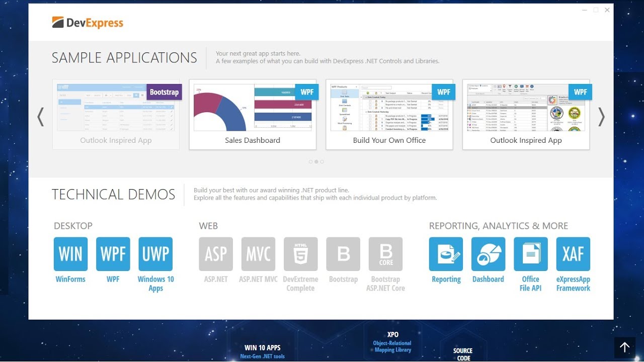The width and height of the screenshot is (644, 362).
Task: Open the WPF Outlook Inspired App sample
Action: pyautogui.click(x=526, y=114)
